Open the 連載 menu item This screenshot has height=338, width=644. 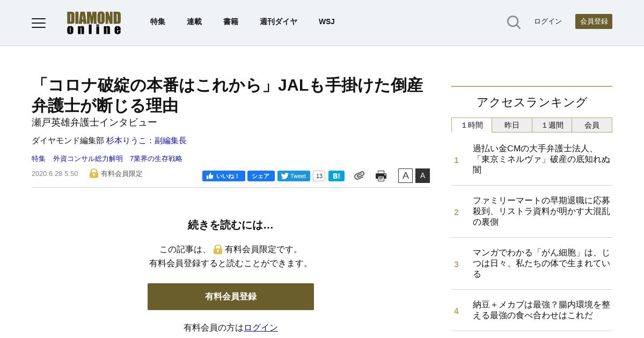194,21
